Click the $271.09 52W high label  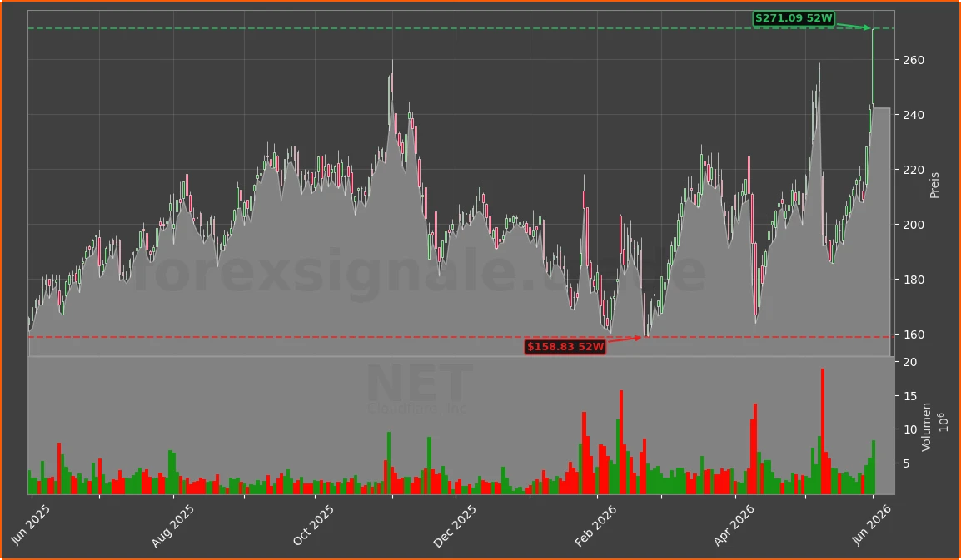pos(794,18)
